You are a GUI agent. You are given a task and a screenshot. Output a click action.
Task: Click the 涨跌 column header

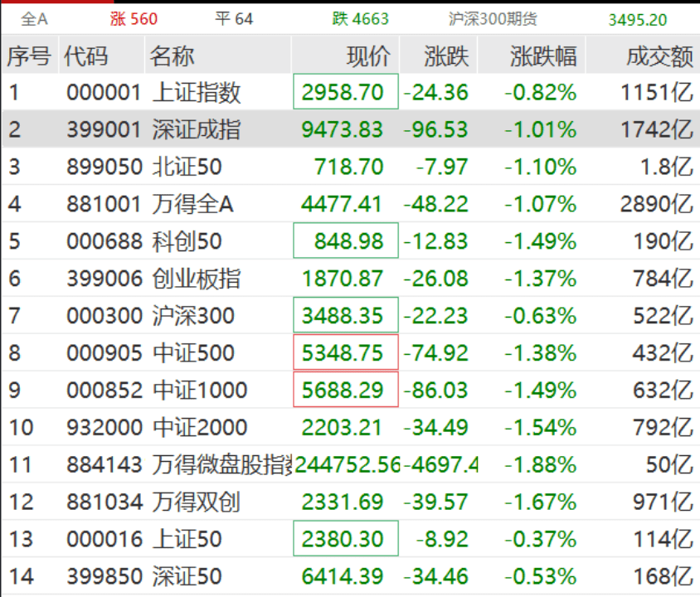click(446, 56)
